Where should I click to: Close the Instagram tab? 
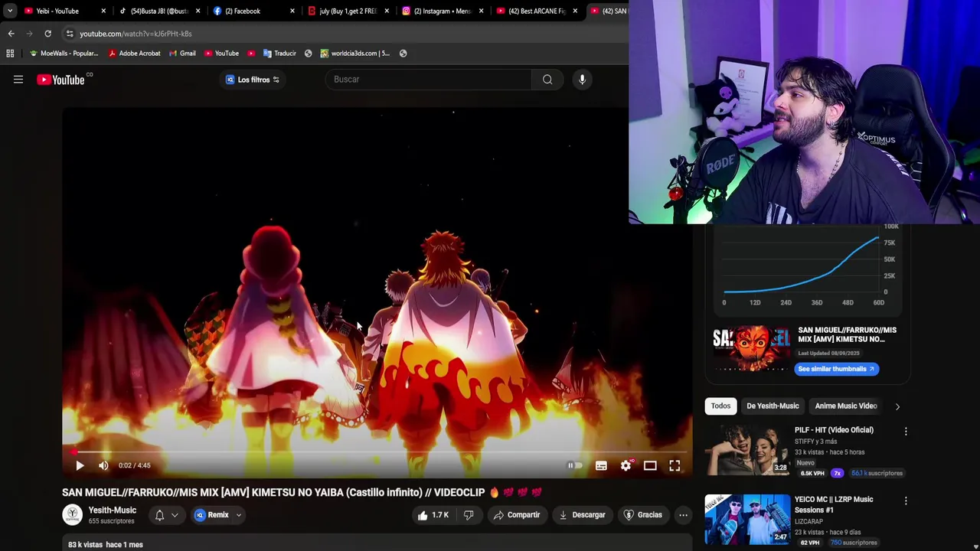[x=481, y=11]
